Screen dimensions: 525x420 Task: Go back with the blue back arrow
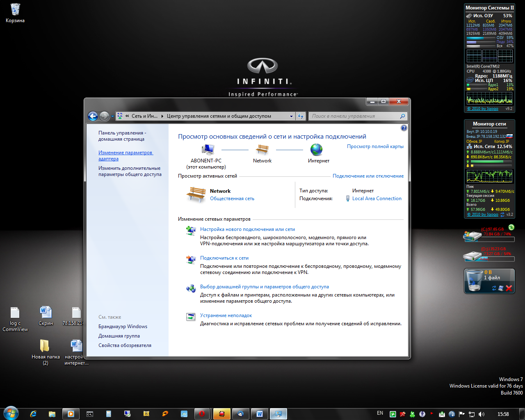[93, 116]
